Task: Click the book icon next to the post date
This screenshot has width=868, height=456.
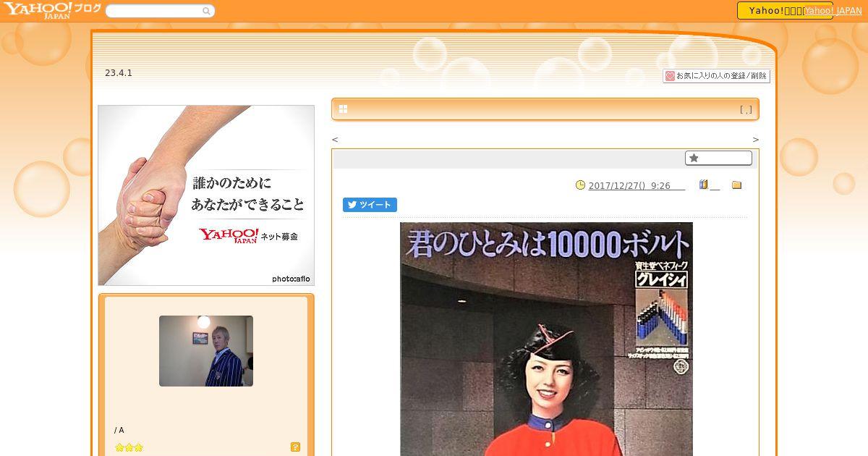Action: [703, 185]
